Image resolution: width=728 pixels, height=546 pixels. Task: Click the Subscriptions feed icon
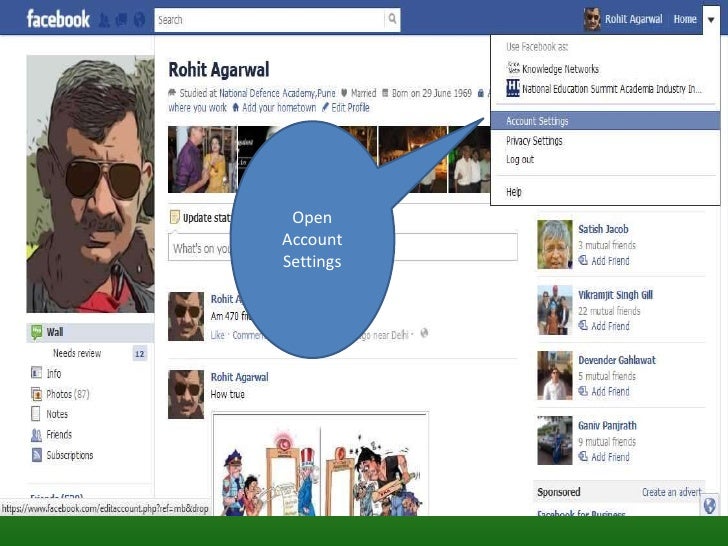click(x=37, y=455)
